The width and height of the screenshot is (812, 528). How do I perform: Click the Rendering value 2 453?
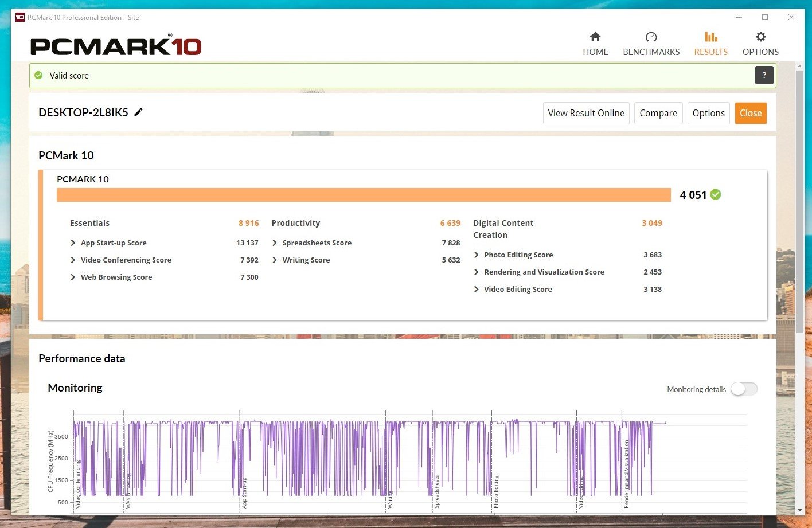pos(653,272)
